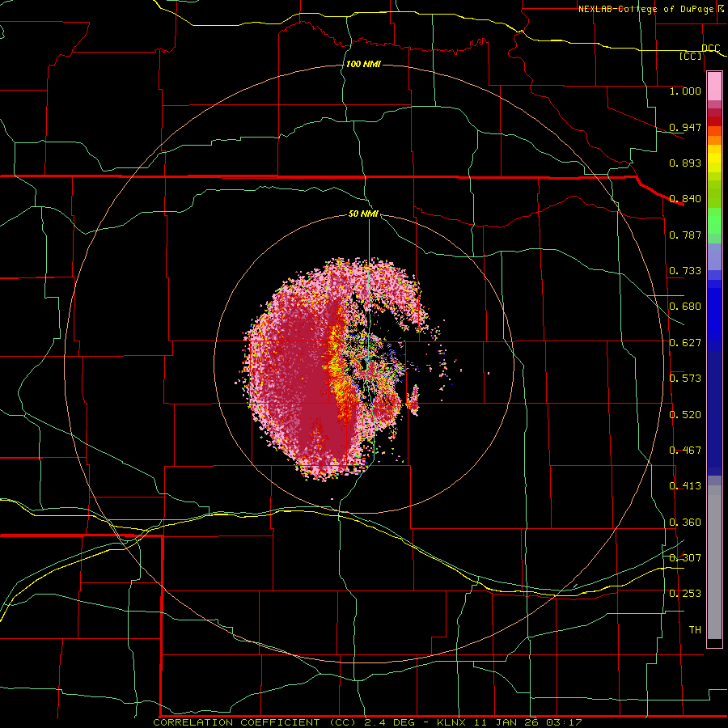Click the 0.627 color scale value
Screen dimensions: 728x728
pyautogui.click(x=685, y=343)
